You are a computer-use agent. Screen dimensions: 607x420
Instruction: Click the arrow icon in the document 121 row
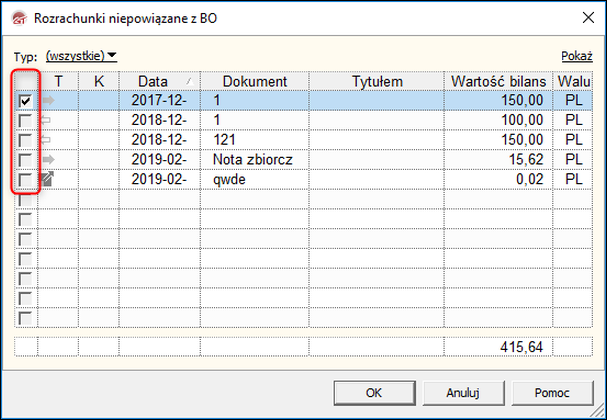[x=47, y=140]
